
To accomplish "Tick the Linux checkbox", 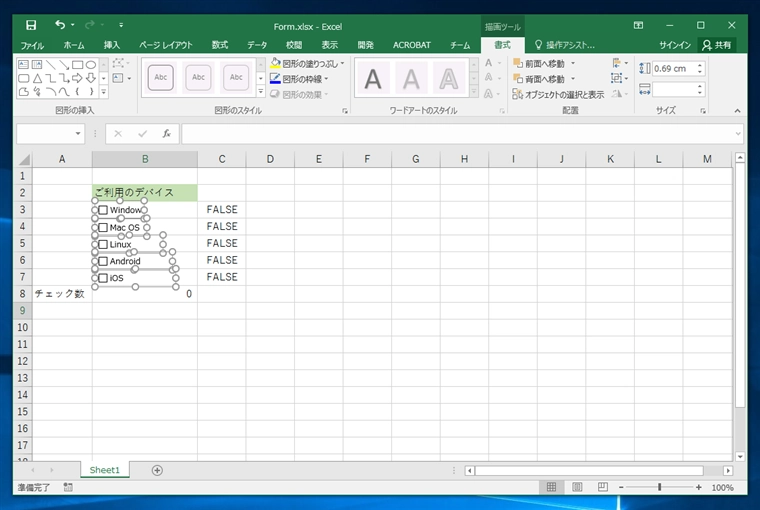I will pyautogui.click(x=103, y=244).
